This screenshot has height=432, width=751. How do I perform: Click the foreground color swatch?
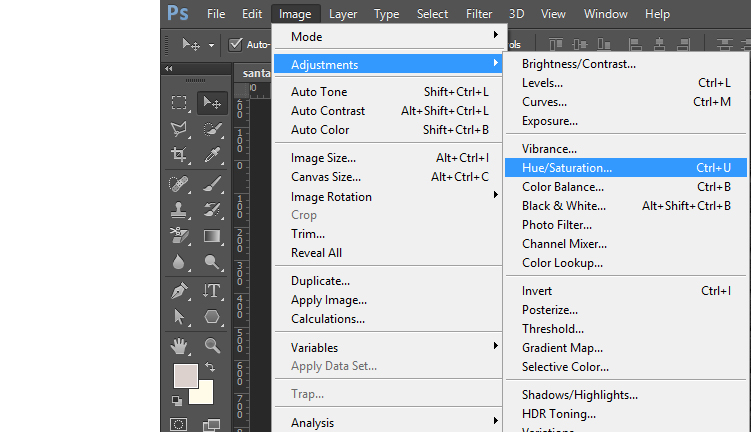point(185,376)
